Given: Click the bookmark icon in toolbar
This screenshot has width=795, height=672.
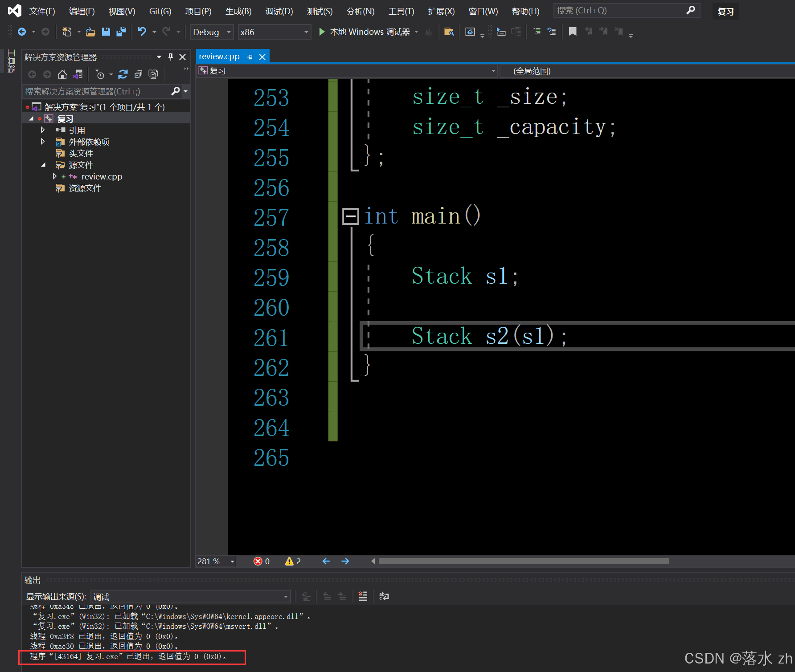Looking at the screenshot, I should 573,32.
